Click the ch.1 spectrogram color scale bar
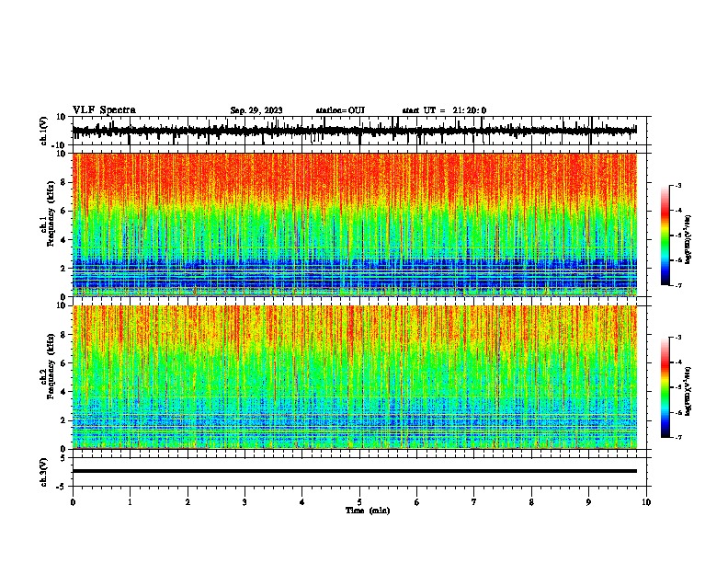The height and width of the screenshot is (563, 728). pos(665,236)
